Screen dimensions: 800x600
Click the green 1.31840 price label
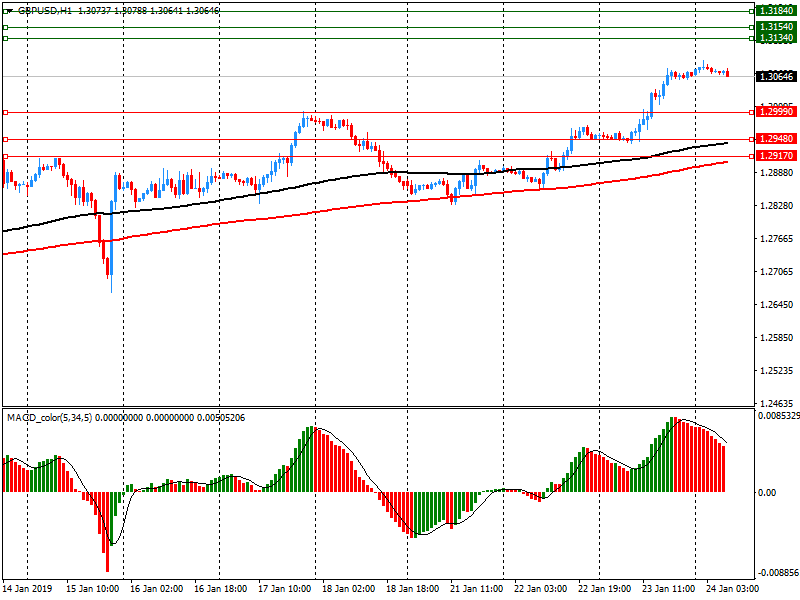click(777, 11)
